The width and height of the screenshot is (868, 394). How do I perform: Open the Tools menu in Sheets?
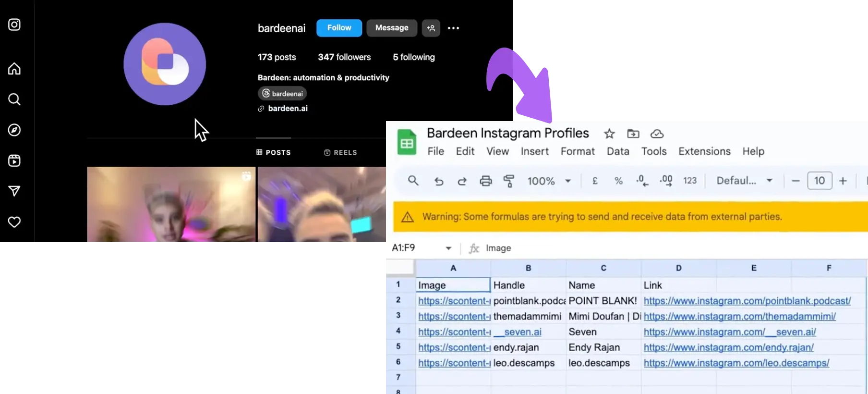[x=654, y=151]
